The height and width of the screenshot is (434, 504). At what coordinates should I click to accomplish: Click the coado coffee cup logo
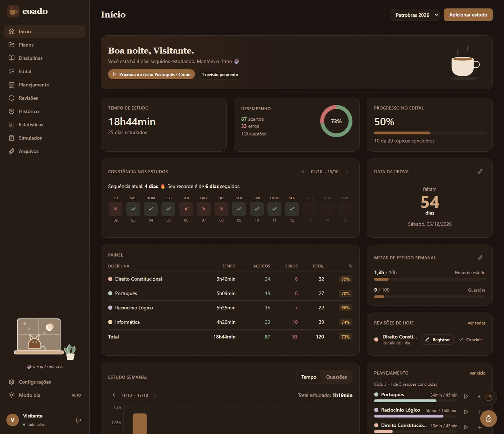13,11
